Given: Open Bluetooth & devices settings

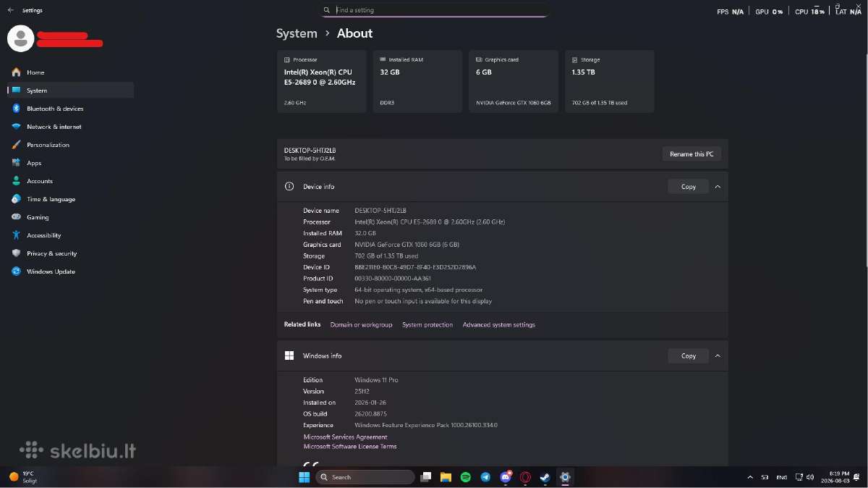Looking at the screenshot, I should point(70,109).
